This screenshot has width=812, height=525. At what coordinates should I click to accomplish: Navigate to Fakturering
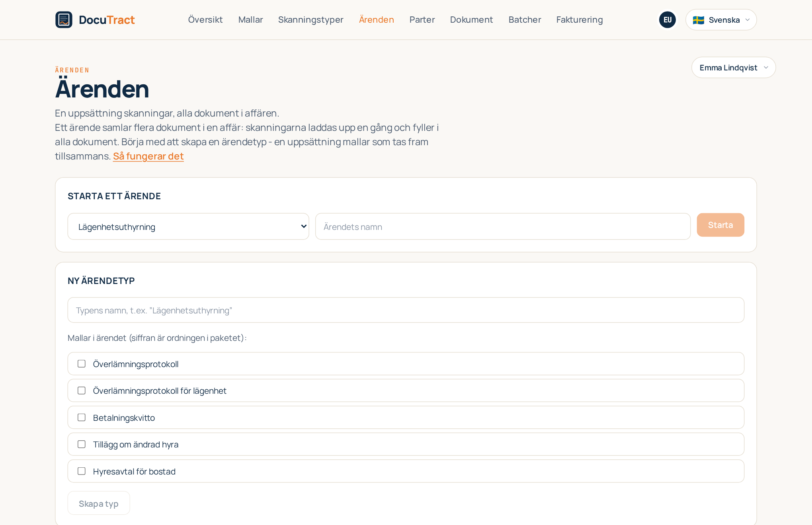pyautogui.click(x=580, y=19)
